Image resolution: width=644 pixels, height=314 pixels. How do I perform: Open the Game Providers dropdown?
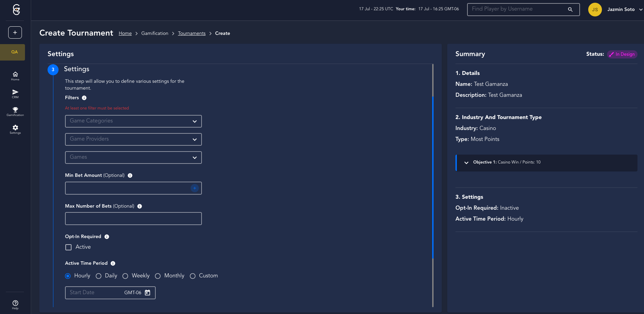(x=133, y=139)
